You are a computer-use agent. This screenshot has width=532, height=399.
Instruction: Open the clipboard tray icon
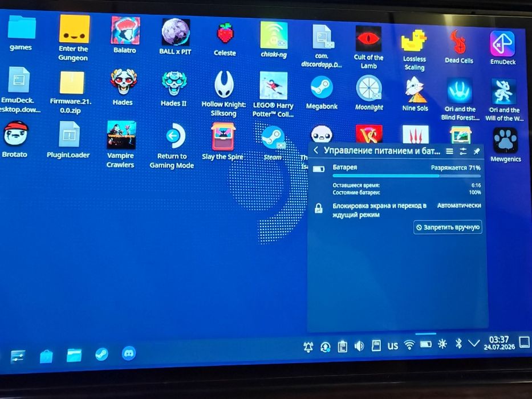coord(342,347)
